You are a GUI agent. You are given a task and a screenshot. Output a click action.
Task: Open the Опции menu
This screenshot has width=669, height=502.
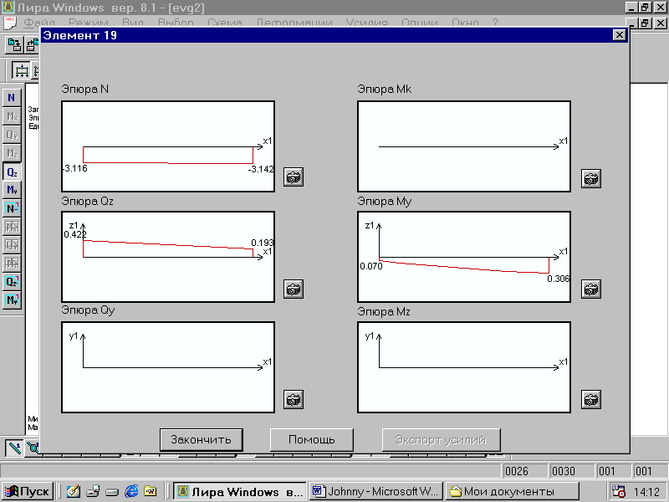[x=420, y=22]
